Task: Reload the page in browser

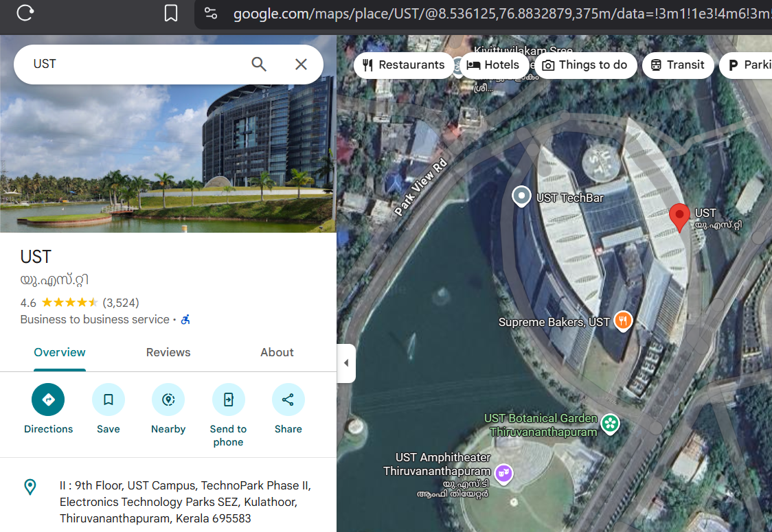Action: 25,13
